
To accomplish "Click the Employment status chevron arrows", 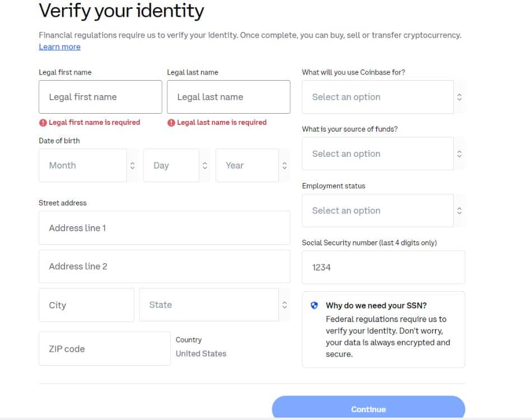I will 459,211.
